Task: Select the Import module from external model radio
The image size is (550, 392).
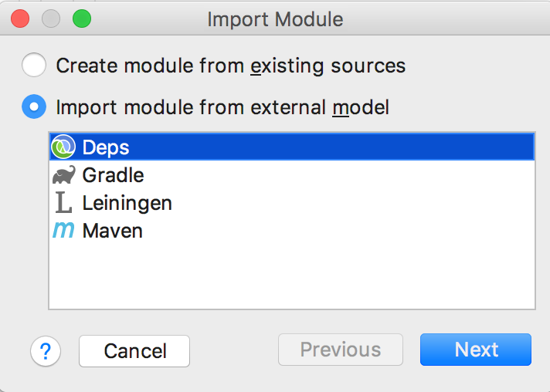Action: tap(34, 106)
